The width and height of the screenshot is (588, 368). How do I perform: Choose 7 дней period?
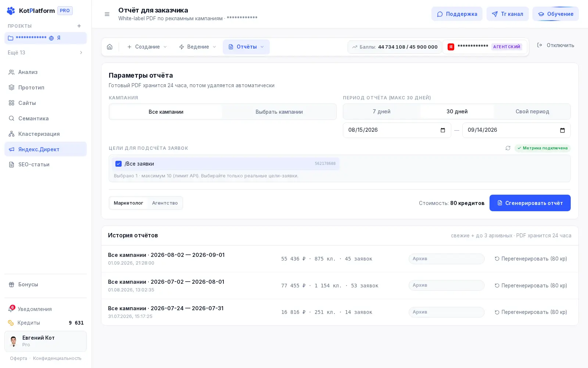(x=381, y=112)
